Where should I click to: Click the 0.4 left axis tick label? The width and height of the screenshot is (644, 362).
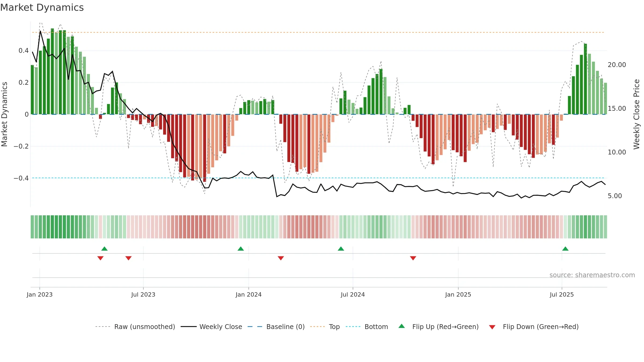point(24,51)
